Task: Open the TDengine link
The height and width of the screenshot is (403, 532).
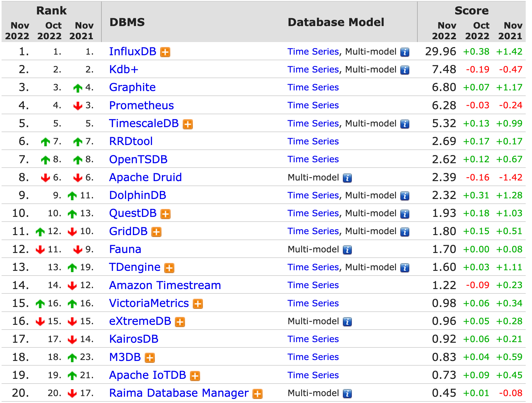Action: [135, 267]
